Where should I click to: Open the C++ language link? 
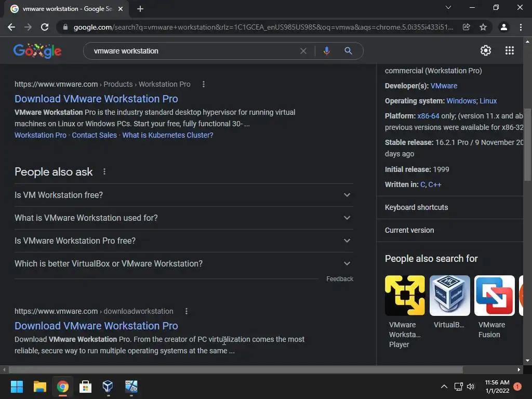[435, 184]
